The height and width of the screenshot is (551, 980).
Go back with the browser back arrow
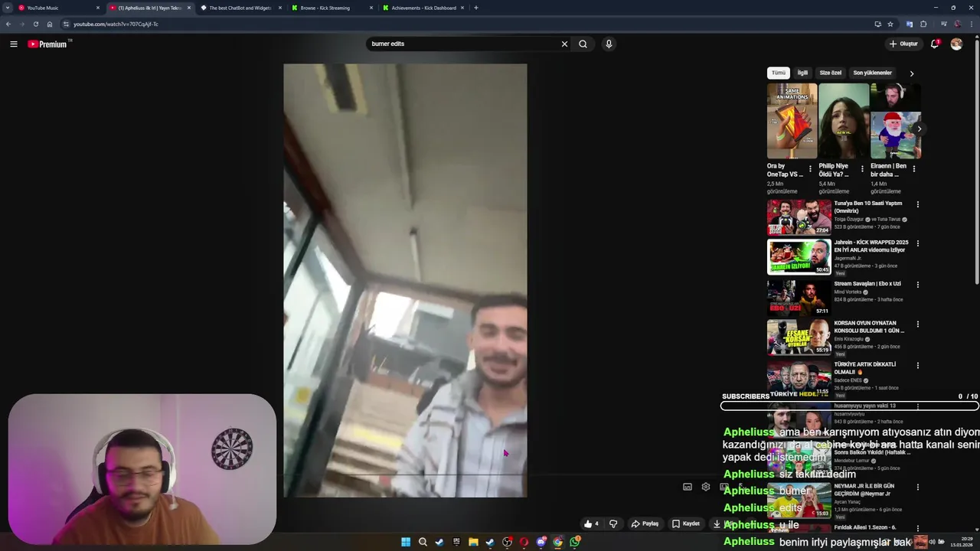(8, 24)
